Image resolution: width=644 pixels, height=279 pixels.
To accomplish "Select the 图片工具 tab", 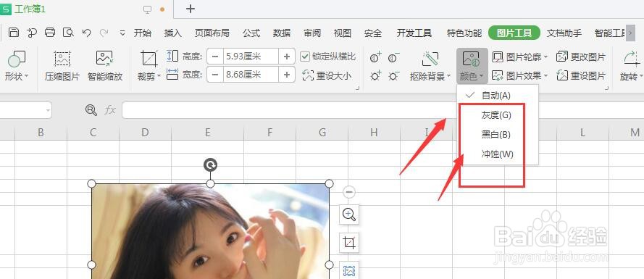I will tap(514, 33).
